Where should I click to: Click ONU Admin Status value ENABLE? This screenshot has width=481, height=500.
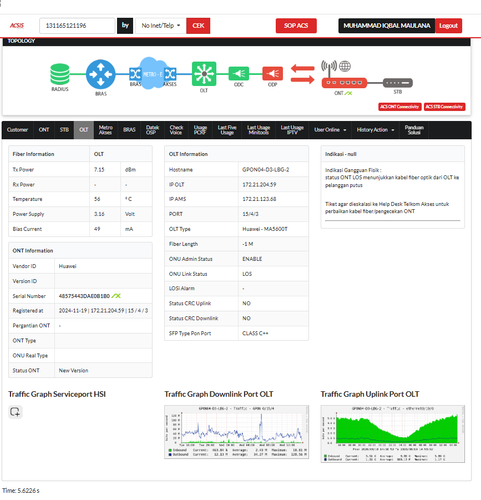coord(252,259)
